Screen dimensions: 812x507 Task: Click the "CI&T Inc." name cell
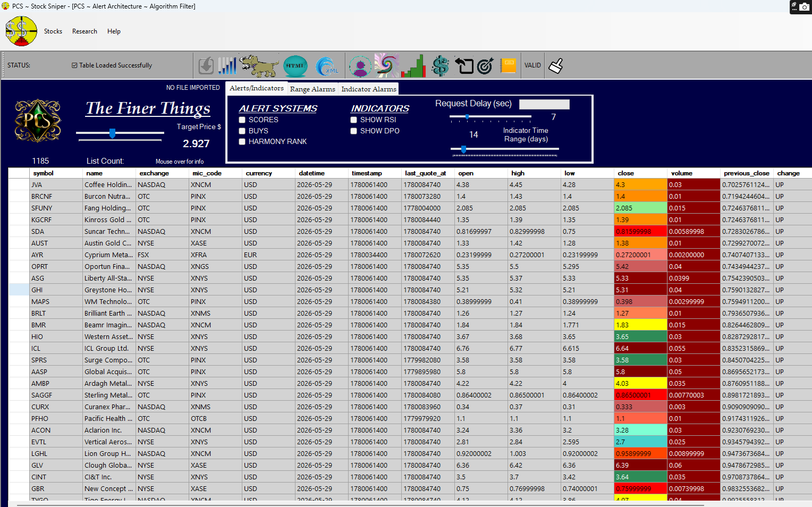click(x=109, y=477)
